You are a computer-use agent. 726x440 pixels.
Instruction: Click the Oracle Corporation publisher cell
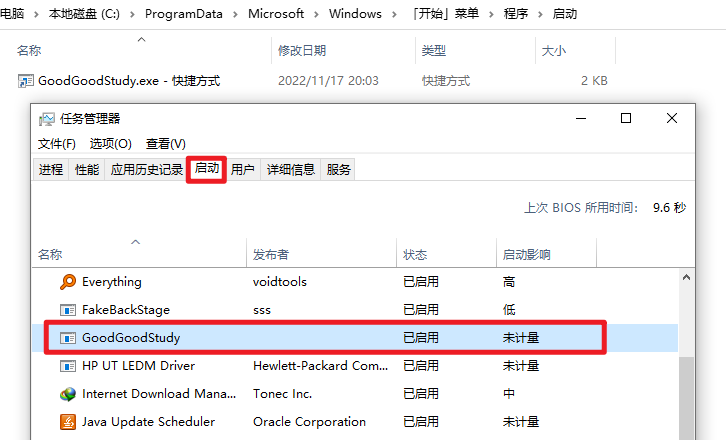[309, 422]
